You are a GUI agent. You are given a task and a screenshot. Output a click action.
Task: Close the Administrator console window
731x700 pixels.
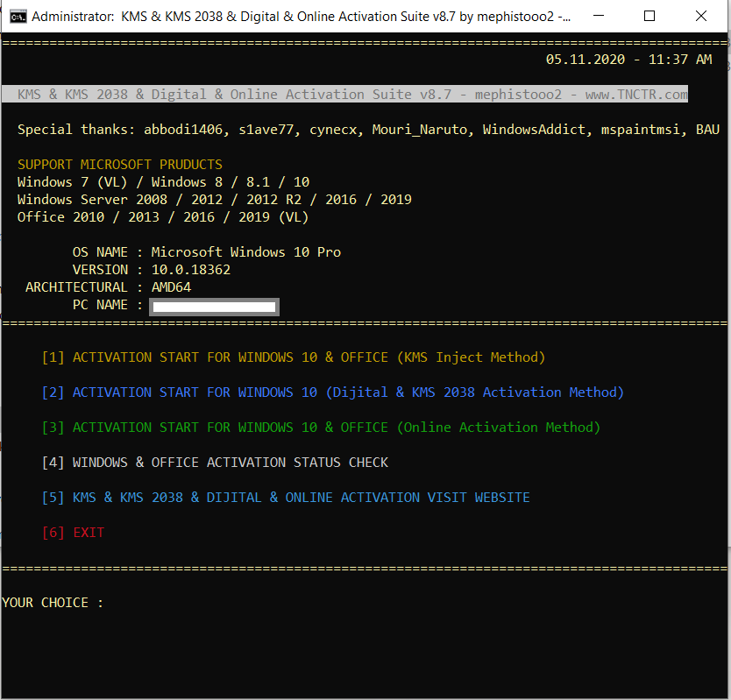point(700,17)
